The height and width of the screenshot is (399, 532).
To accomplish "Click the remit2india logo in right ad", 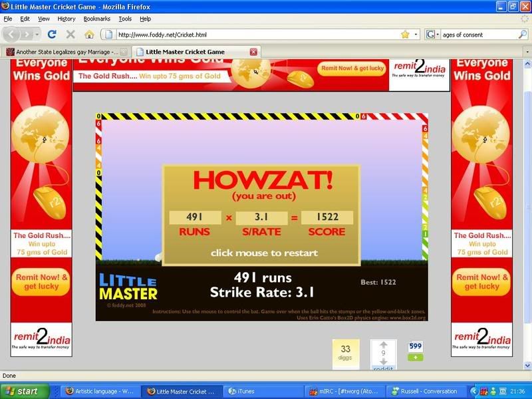I will coord(481,339).
